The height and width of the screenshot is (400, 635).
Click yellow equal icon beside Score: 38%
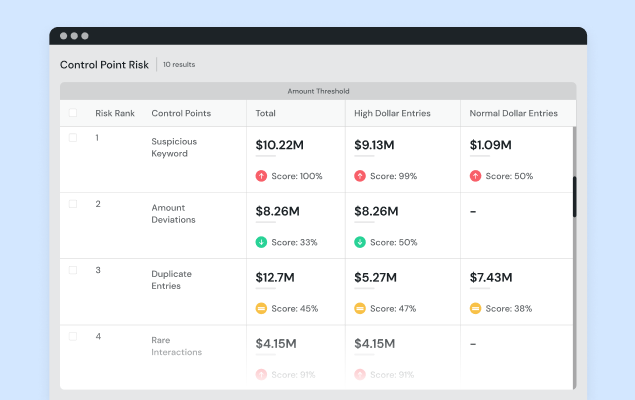click(x=475, y=308)
